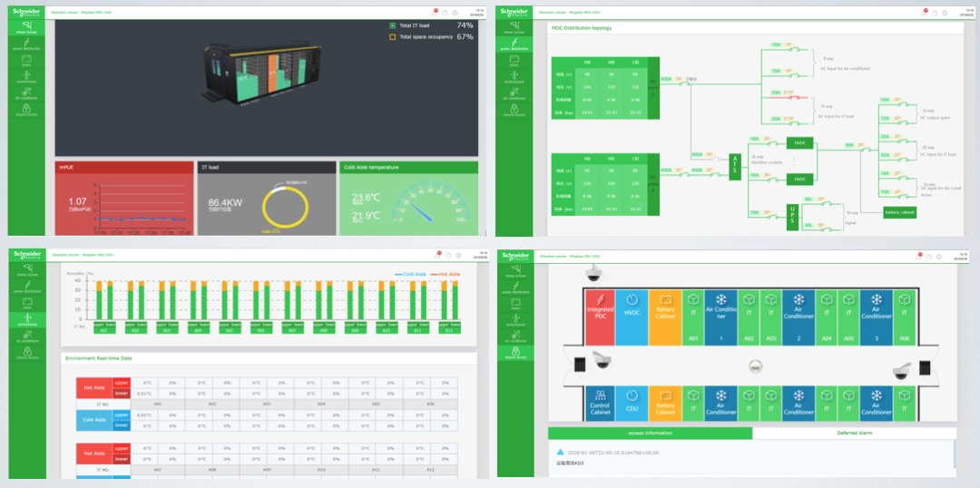
Task: Select Secure Access icon in bottom-right panel sidebar
Action: pyautogui.click(x=514, y=353)
